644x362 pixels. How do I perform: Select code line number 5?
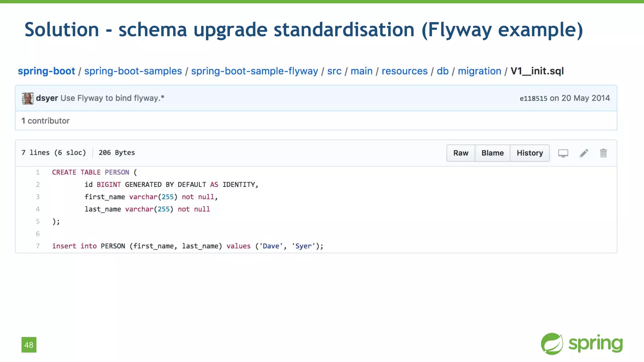click(38, 221)
